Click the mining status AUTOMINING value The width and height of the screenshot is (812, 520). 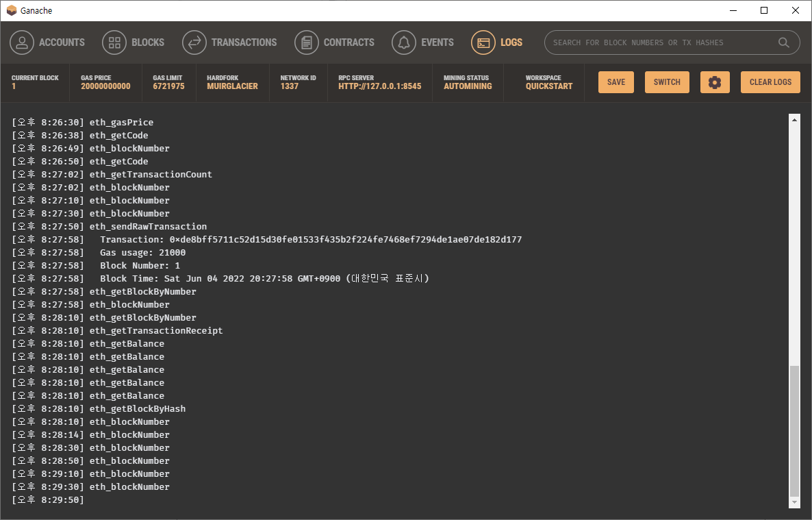tap(468, 86)
